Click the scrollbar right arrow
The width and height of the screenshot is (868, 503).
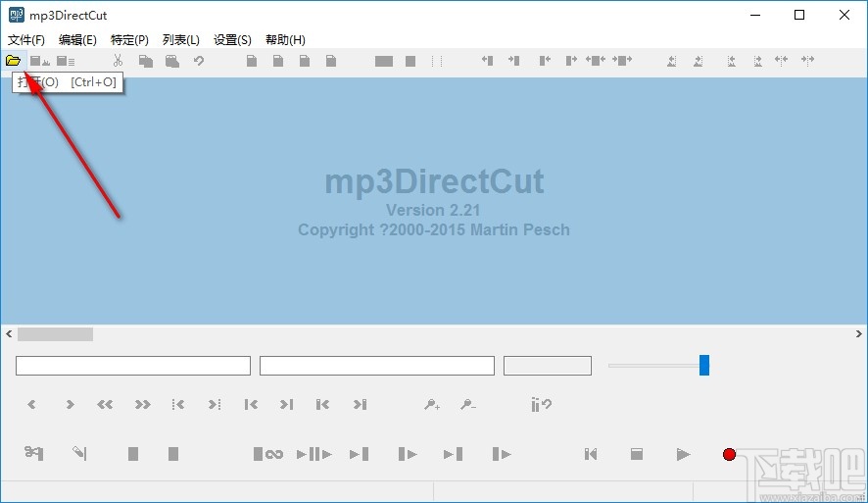pos(858,334)
